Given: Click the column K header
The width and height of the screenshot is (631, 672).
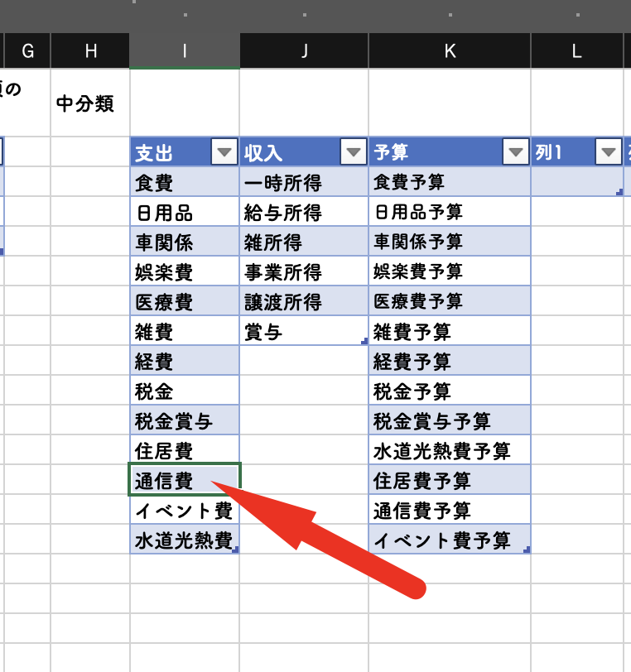Looking at the screenshot, I should (450, 51).
